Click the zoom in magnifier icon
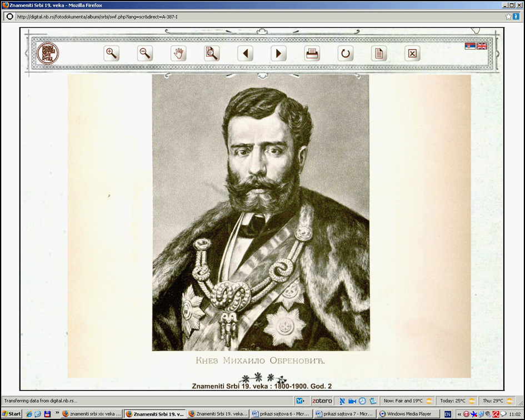The image size is (525, 420). click(x=111, y=53)
